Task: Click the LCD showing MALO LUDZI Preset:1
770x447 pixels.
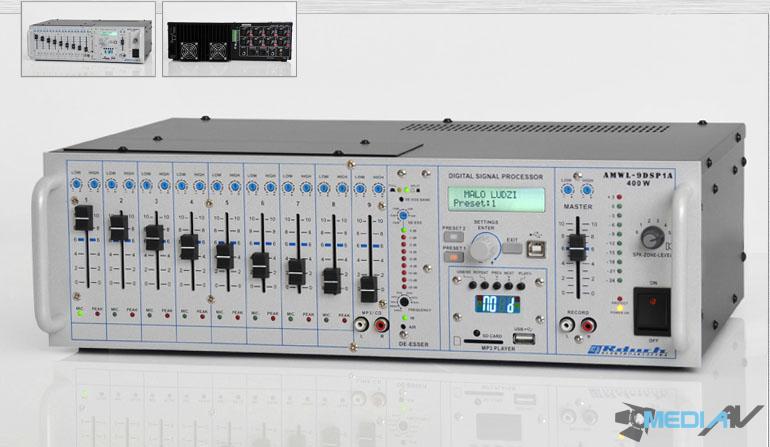Action: (x=496, y=199)
